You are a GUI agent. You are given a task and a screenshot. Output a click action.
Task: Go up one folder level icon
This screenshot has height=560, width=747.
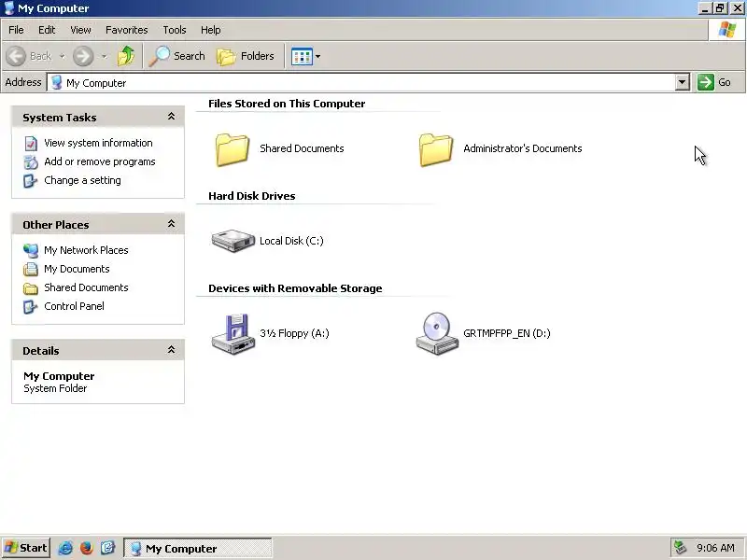126,56
